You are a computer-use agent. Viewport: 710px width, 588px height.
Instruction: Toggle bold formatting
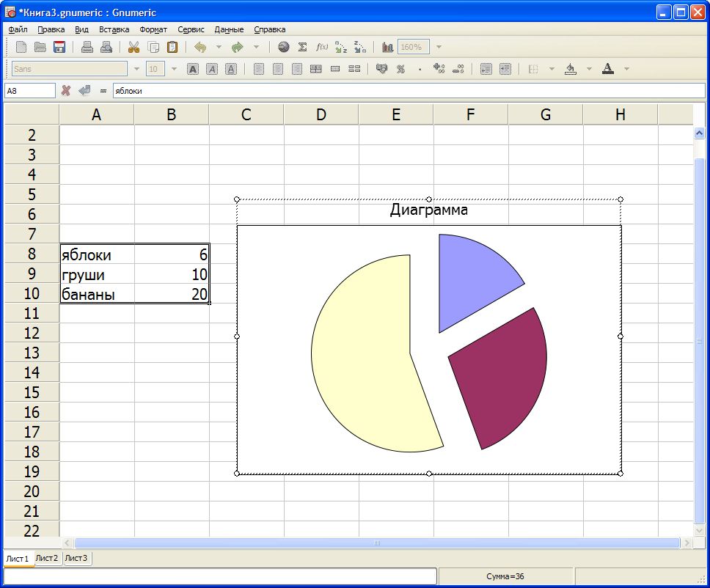(193, 69)
